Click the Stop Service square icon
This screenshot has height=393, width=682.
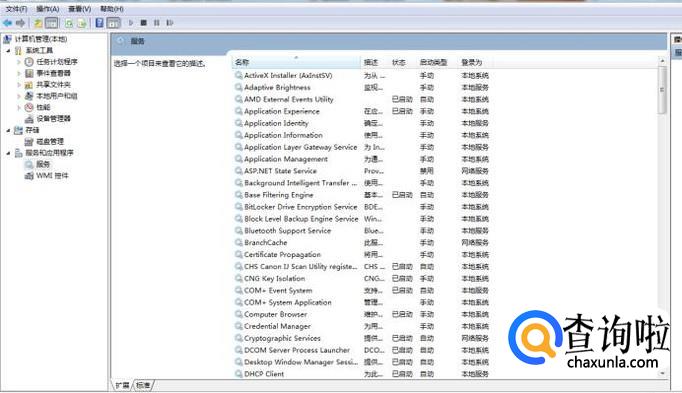coord(144,23)
